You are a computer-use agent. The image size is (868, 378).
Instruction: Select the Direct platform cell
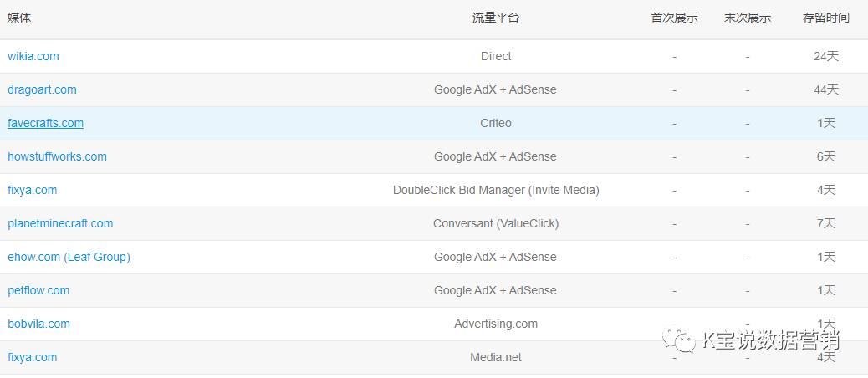[x=496, y=57]
